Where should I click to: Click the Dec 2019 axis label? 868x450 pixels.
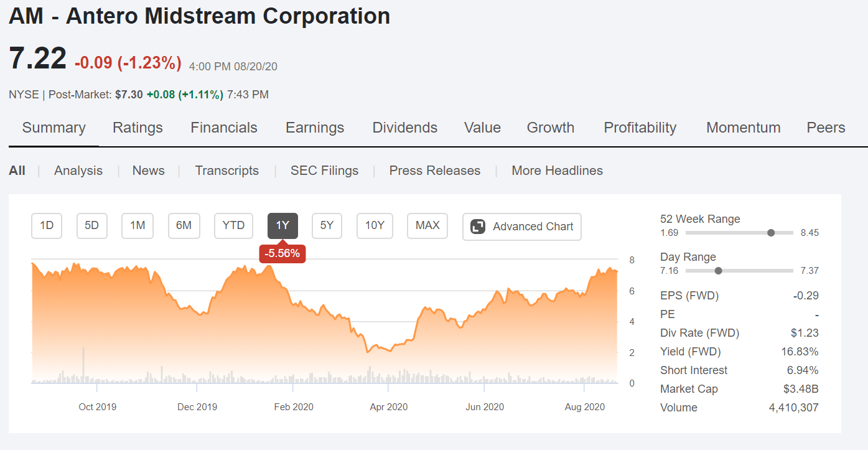tap(197, 407)
